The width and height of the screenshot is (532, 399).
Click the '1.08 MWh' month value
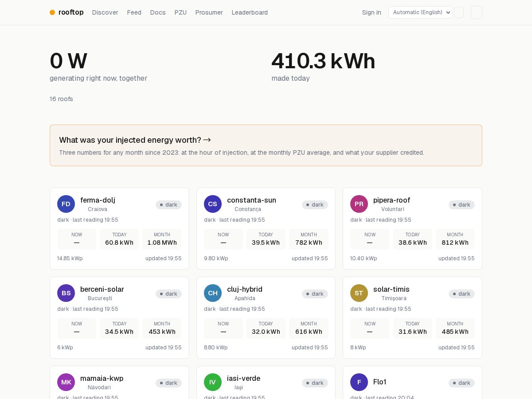pyautogui.click(x=162, y=243)
